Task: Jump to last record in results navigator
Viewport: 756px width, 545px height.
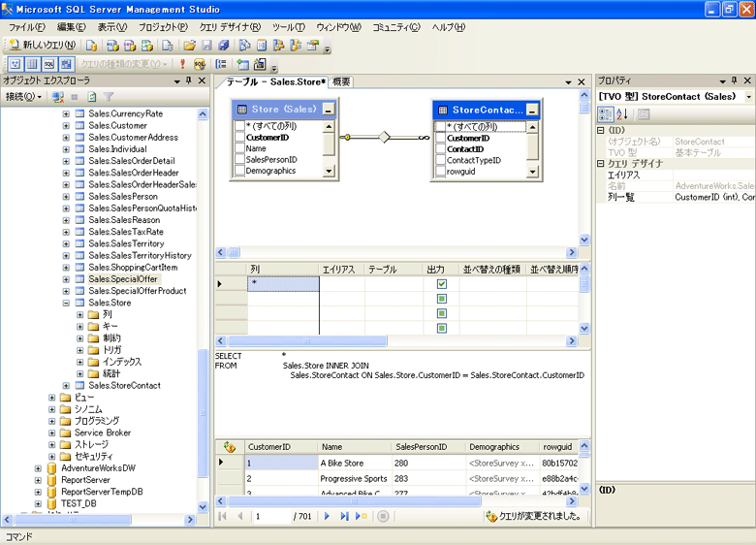Action: 344,517
